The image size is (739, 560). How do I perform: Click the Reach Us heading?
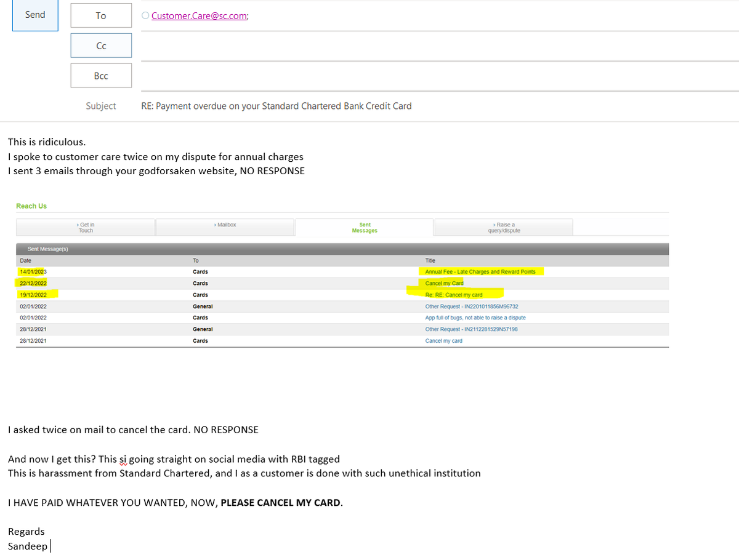31,206
